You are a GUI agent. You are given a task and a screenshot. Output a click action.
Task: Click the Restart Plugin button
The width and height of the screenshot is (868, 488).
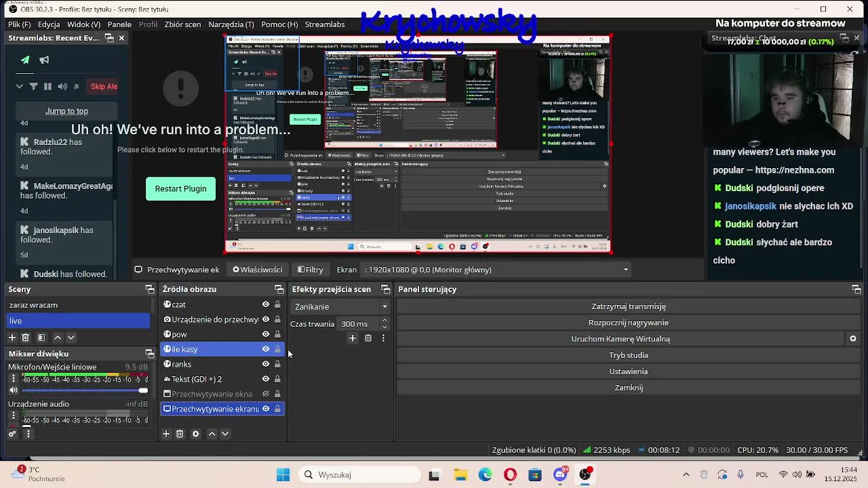180,189
